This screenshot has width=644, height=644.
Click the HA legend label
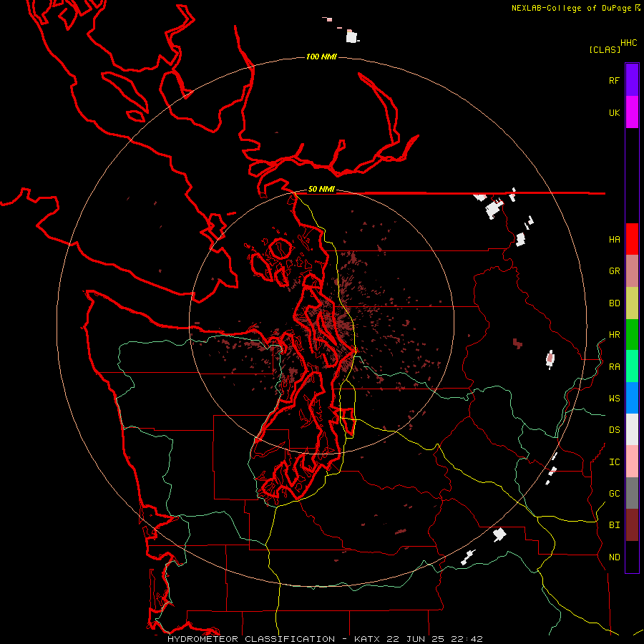(x=614, y=240)
